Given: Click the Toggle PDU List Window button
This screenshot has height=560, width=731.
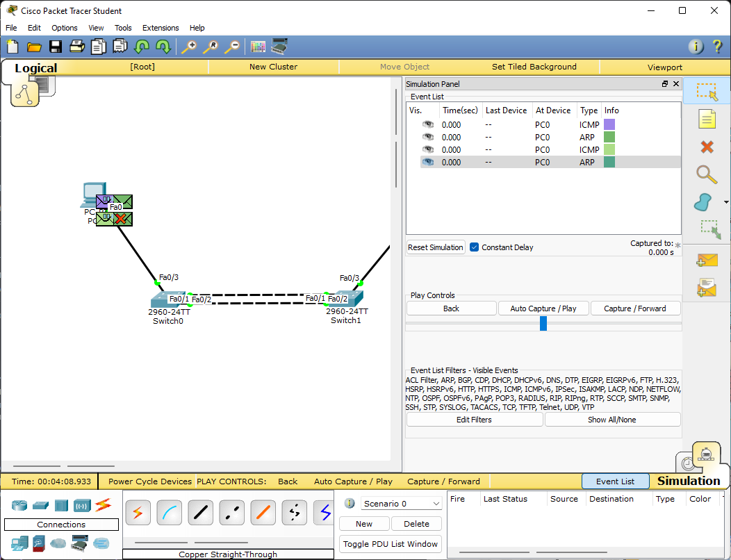Looking at the screenshot, I should pos(391,544).
